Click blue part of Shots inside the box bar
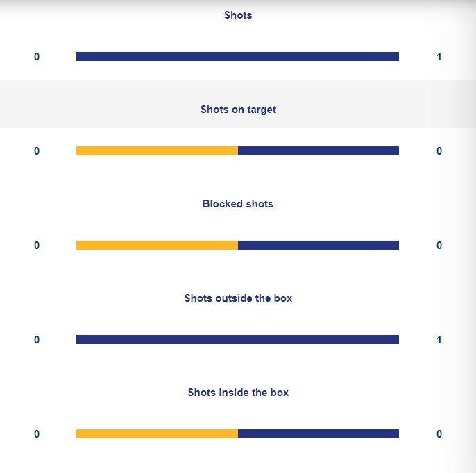The width and height of the screenshot is (476, 473). (x=318, y=434)
